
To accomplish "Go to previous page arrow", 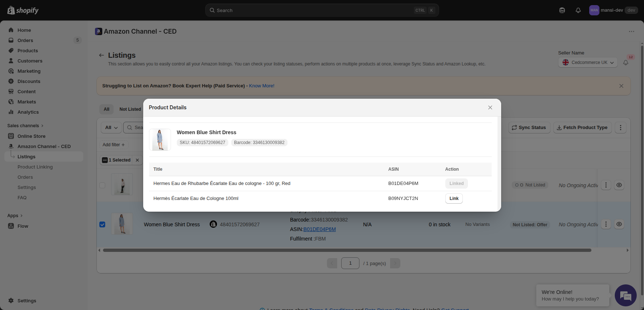I will click(332, 263).
